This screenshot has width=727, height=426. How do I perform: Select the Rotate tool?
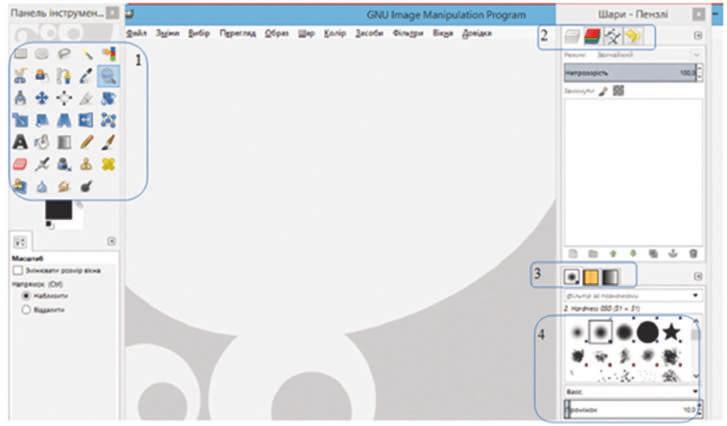108,98
